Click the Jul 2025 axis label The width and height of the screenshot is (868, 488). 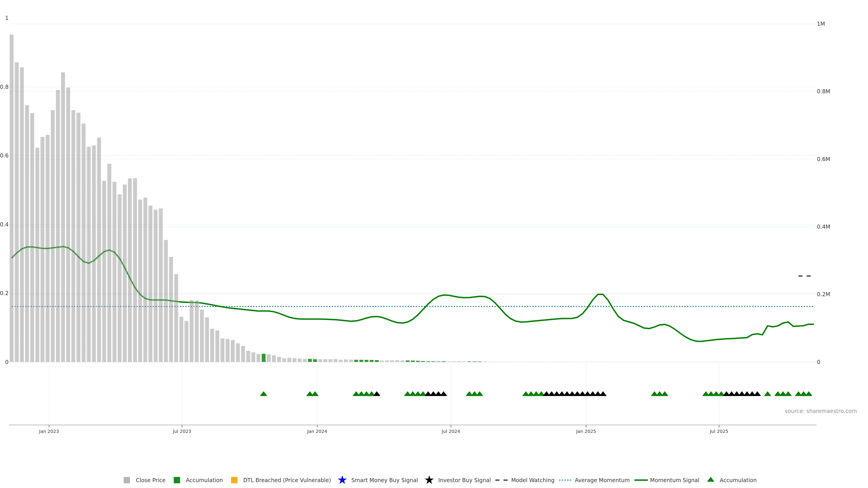(719, 431)
